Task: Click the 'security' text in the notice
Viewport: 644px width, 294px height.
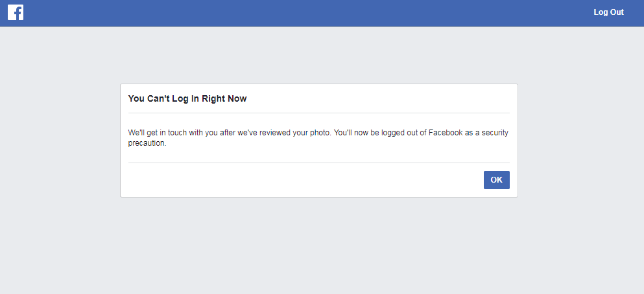Action: 494,133
